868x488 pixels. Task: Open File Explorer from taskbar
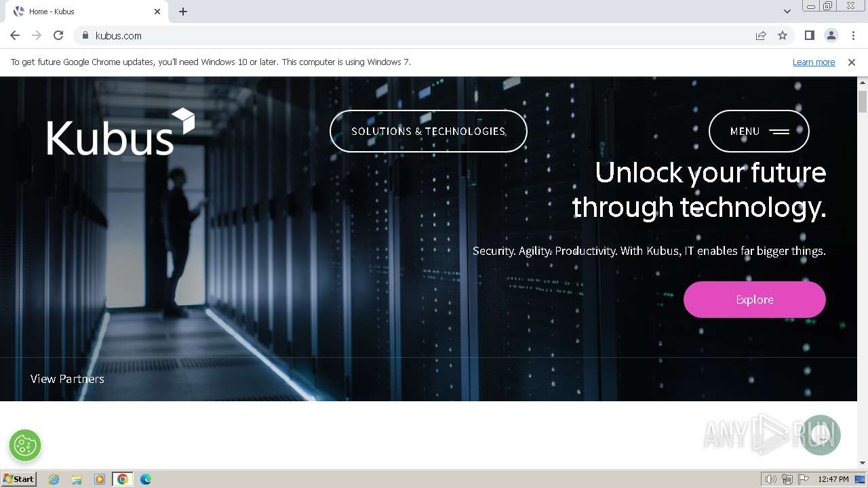(77, 479)
